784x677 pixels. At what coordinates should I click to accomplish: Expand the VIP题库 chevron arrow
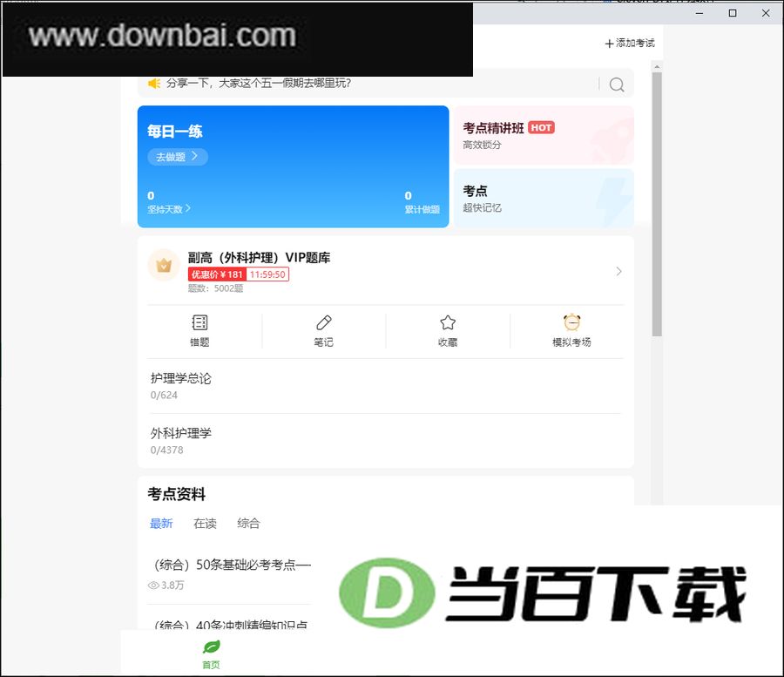click(618, 272)
